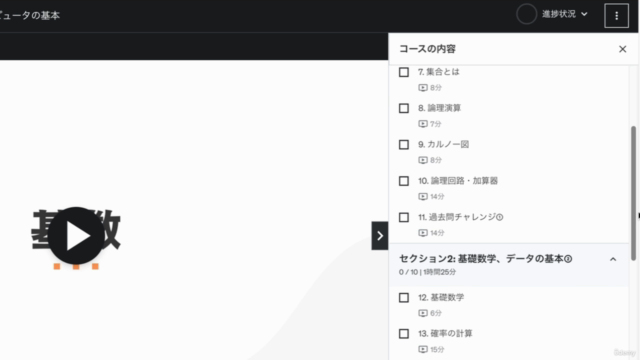Click video icon under 12. 基礎数学

[423, 313]
